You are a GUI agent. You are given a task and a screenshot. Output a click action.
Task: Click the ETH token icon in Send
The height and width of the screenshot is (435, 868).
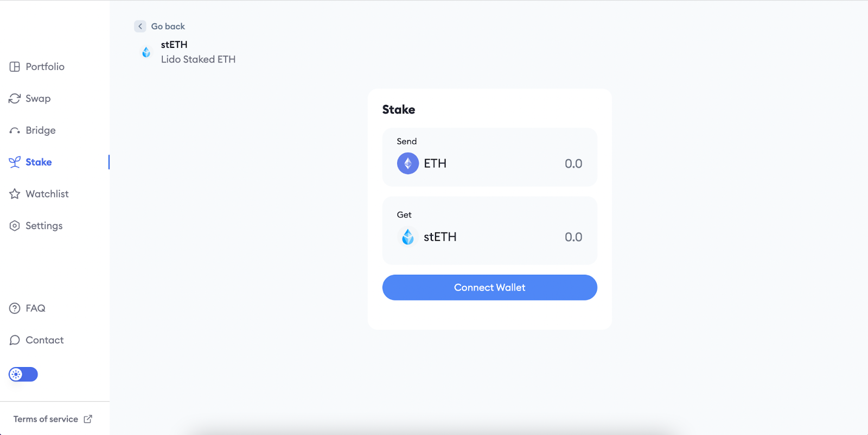[x=408, y=163]
